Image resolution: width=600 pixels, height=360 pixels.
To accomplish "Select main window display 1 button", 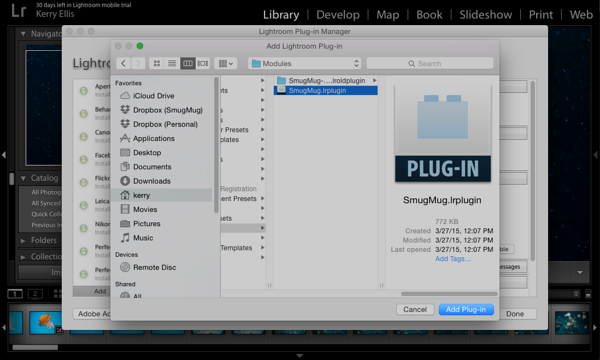I will tap(15, 294).
